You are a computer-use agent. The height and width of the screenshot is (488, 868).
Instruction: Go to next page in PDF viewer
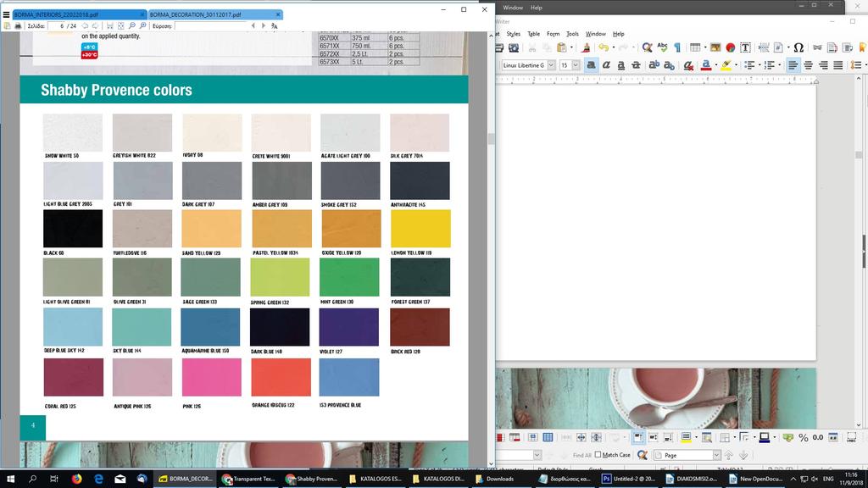point(95,26)
